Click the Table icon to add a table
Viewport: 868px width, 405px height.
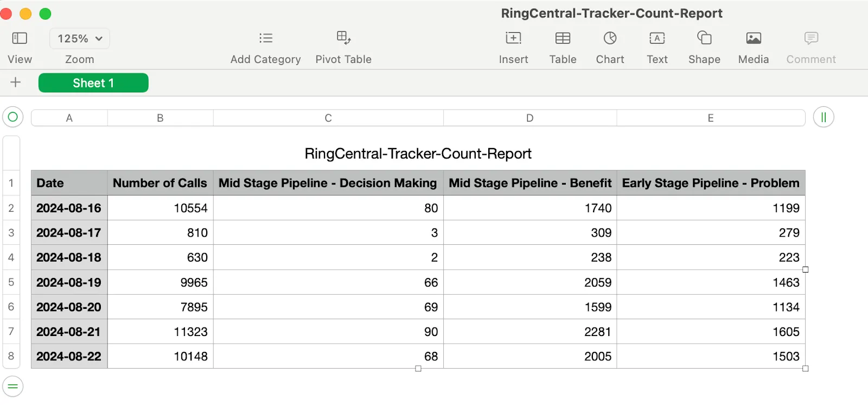(x=562, y=46)
